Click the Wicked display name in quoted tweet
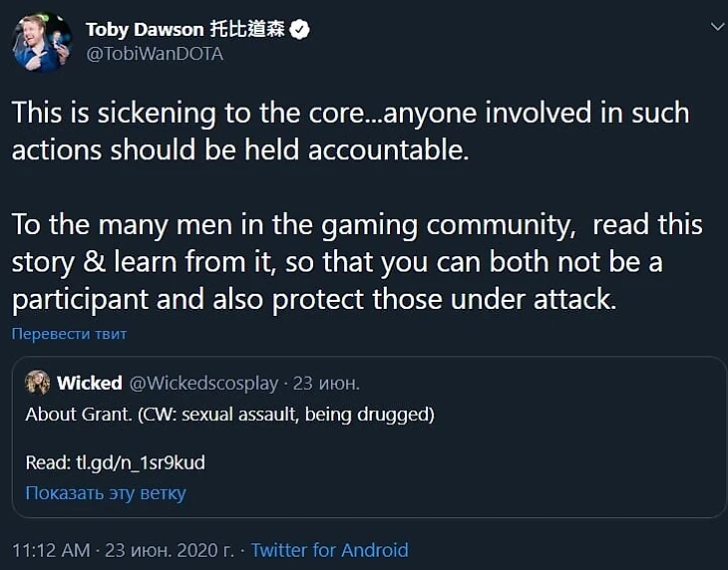The image size is (728, 570). [x=90, y=383]
